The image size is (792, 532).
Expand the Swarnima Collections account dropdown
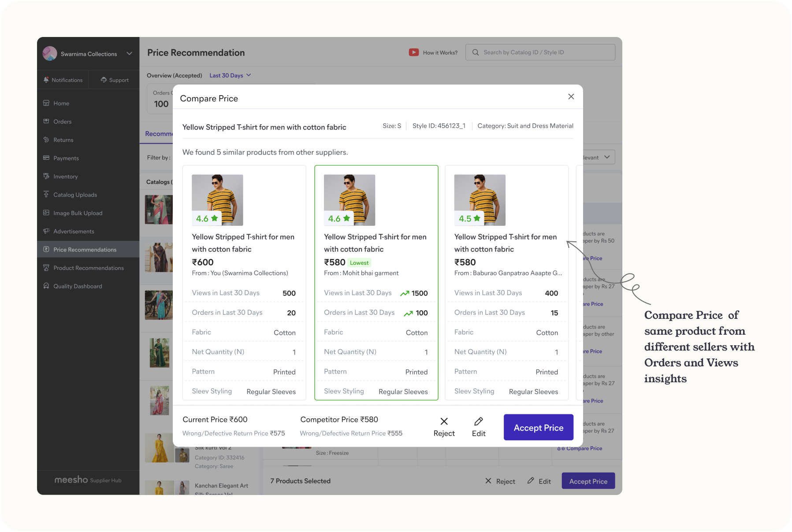pos(130,54)
